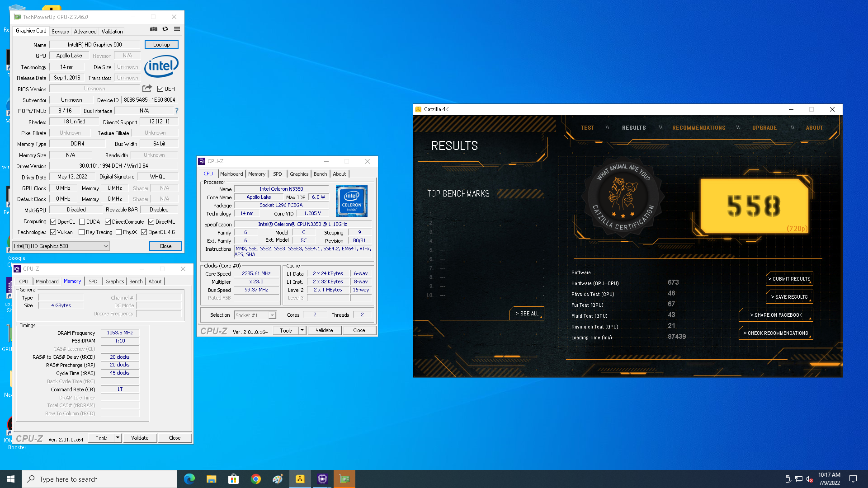Open notification center icon

(853, 479)
